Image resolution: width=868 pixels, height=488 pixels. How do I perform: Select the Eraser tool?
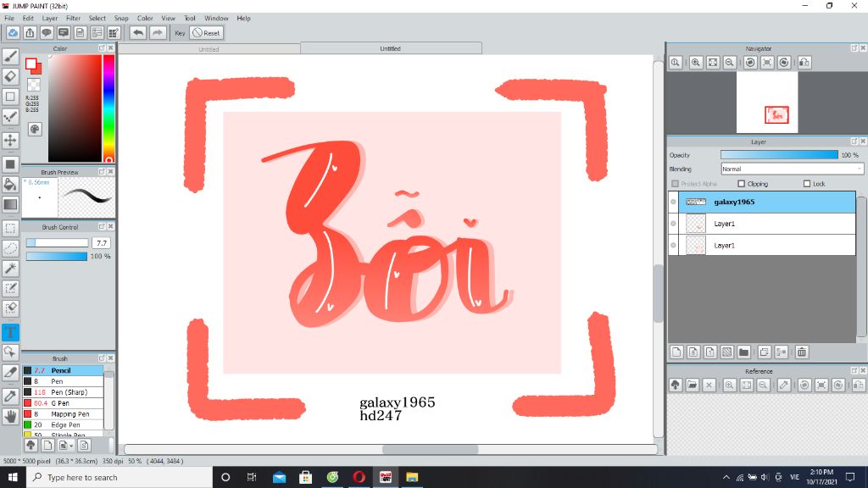[x=10, y=76]
